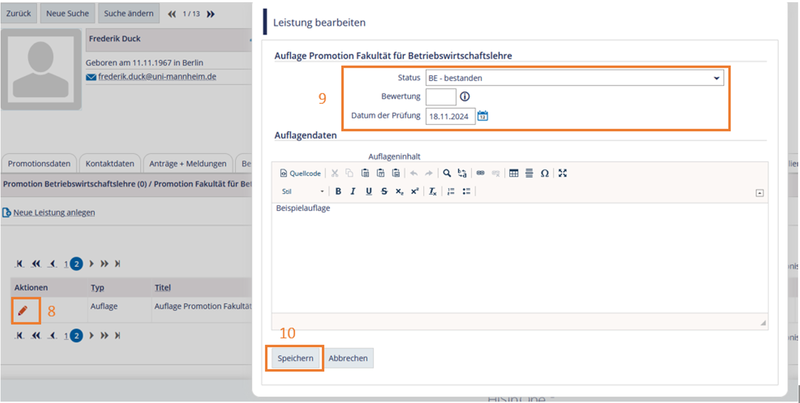Image resolution: width=800 pixels, height=403 pixels.
Task: Collapse the editor toolbar with the corner toggle
Action: click(759, 192)
